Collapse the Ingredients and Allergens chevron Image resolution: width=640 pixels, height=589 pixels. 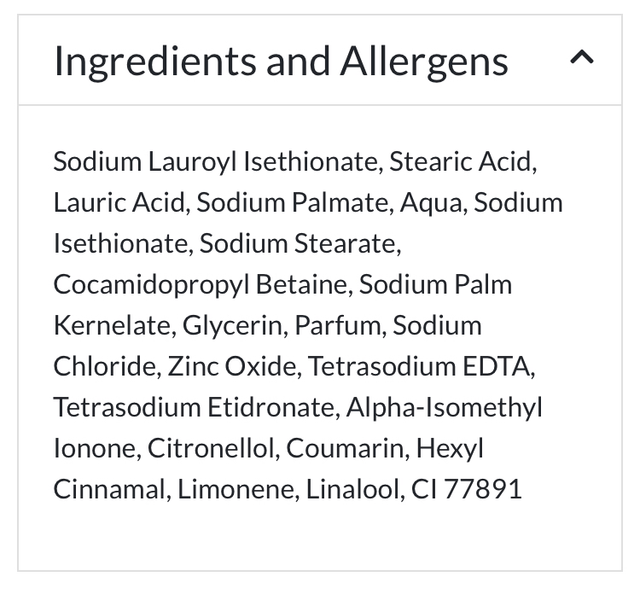582,59
